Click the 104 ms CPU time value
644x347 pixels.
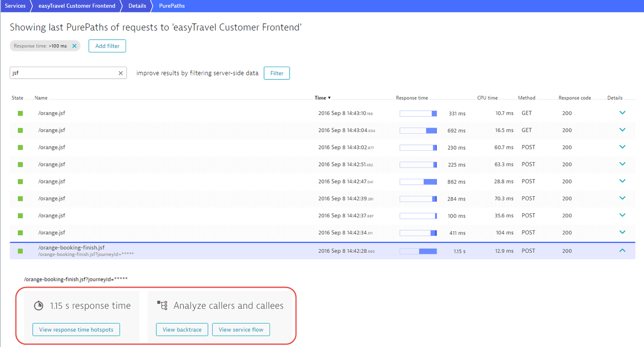pyautogui.click(x=505, y=233)
